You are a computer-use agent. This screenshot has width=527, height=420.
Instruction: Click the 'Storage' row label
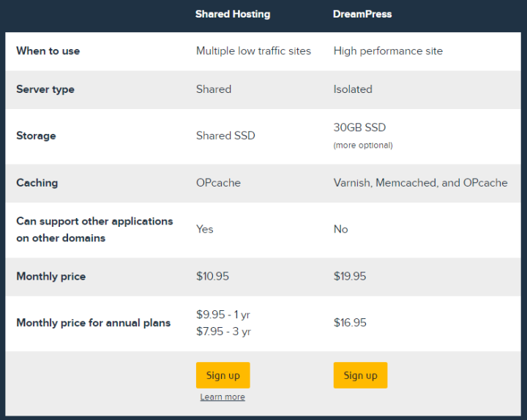tap(36, 136)
